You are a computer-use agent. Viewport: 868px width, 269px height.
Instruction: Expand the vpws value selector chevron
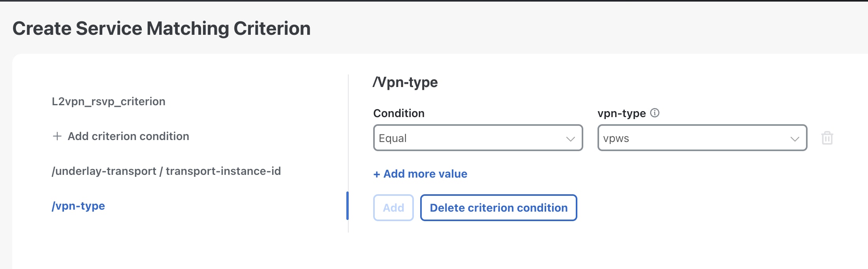[x=795, y=138]
